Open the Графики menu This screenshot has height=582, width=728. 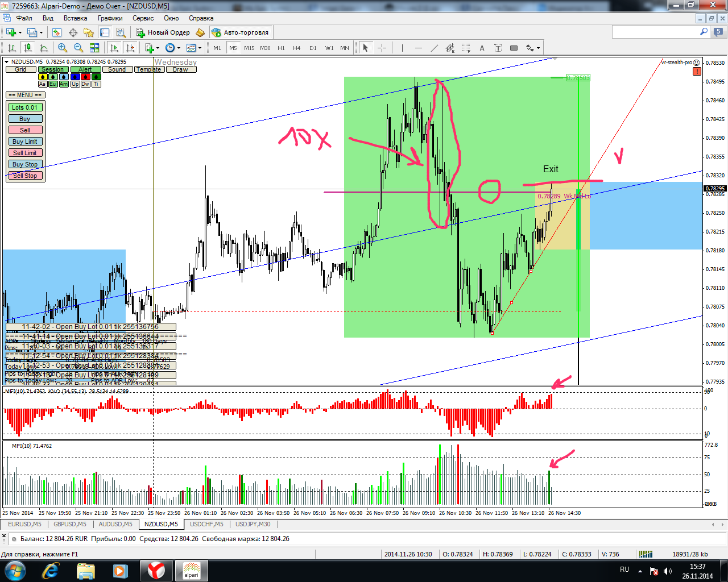tap(110, 18)
